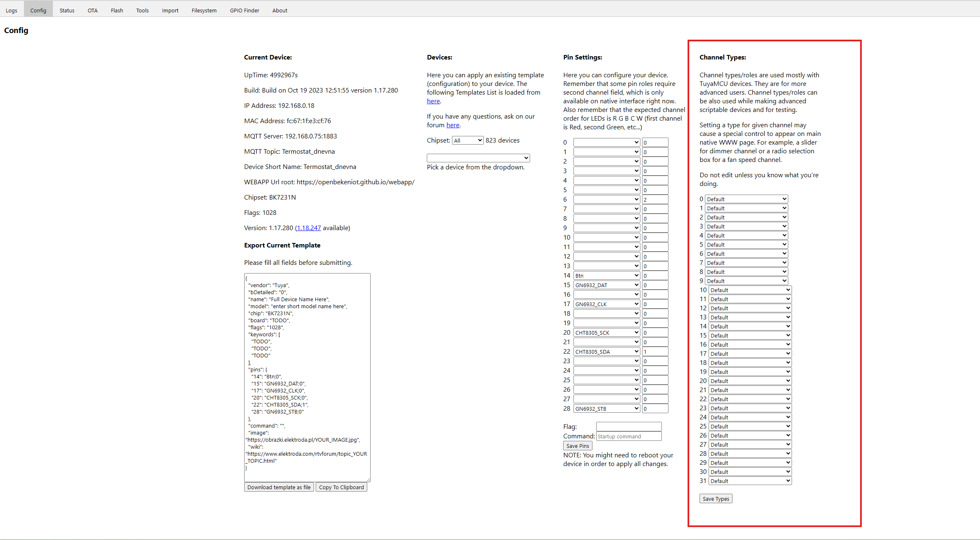Go to the Filesystem tab
This screenshot has width=980, height=540.
pos(204,10)
